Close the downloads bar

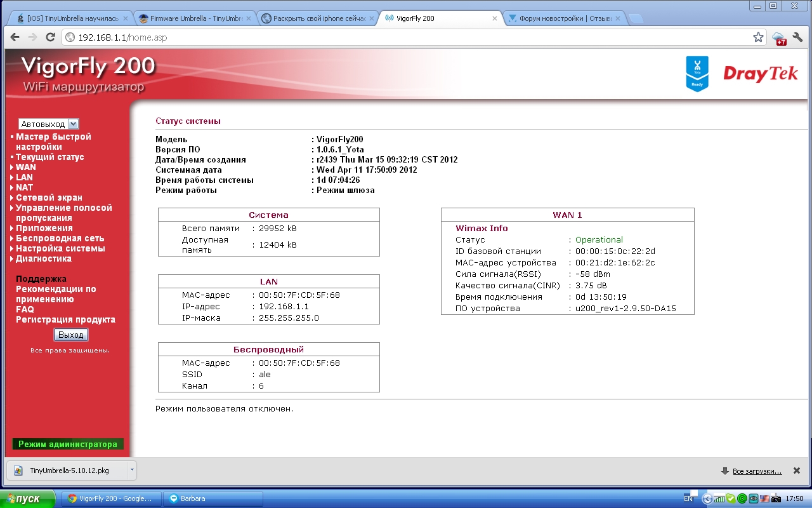[x=797, y=471]
